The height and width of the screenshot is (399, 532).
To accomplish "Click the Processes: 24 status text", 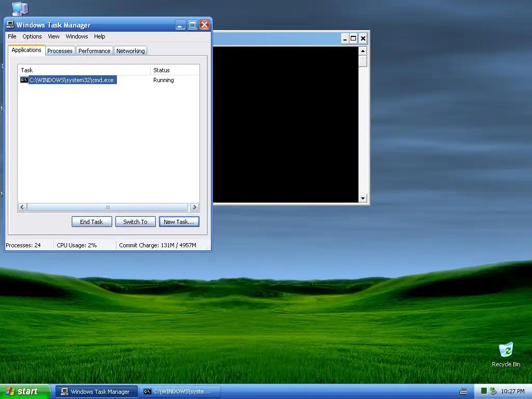I will tap(23, 245).
